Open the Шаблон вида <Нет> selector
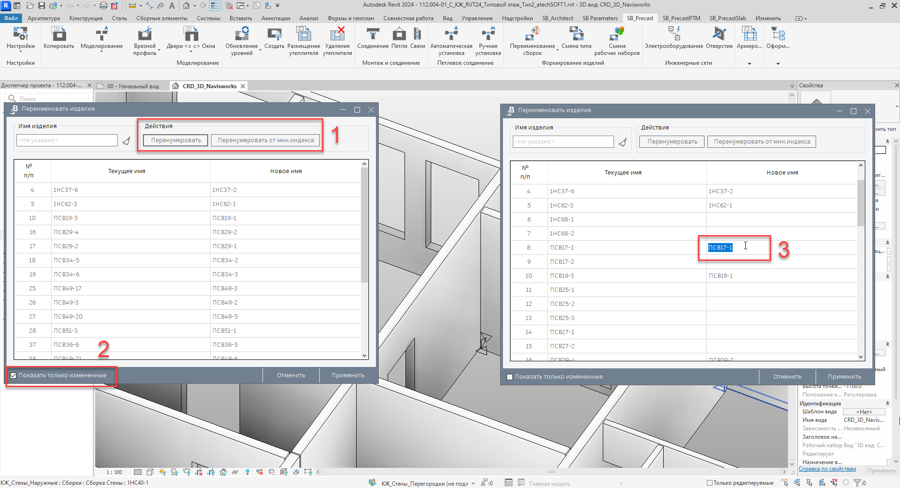The width and height of the screenshot is (900, 488). (864, 412)
